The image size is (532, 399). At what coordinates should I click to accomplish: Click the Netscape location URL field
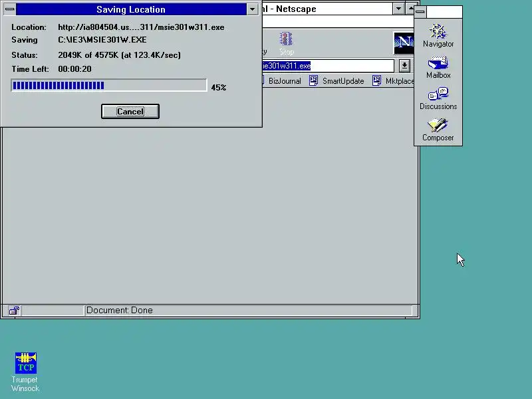(x=328, y=65)
